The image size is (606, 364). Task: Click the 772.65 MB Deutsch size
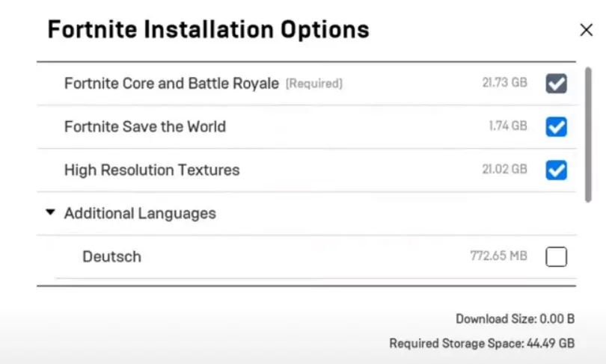498,256
